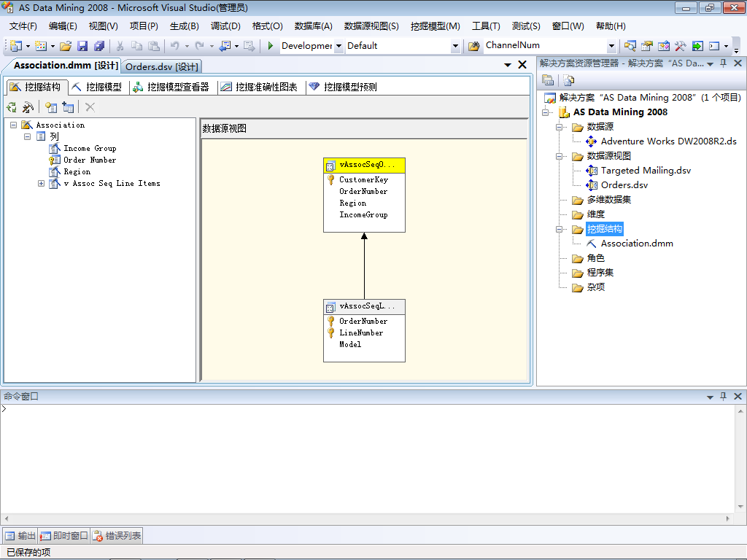Select the 多维数据集 folder
The width and height of the screenshot is (747, 560).
[x=608, y=200]
